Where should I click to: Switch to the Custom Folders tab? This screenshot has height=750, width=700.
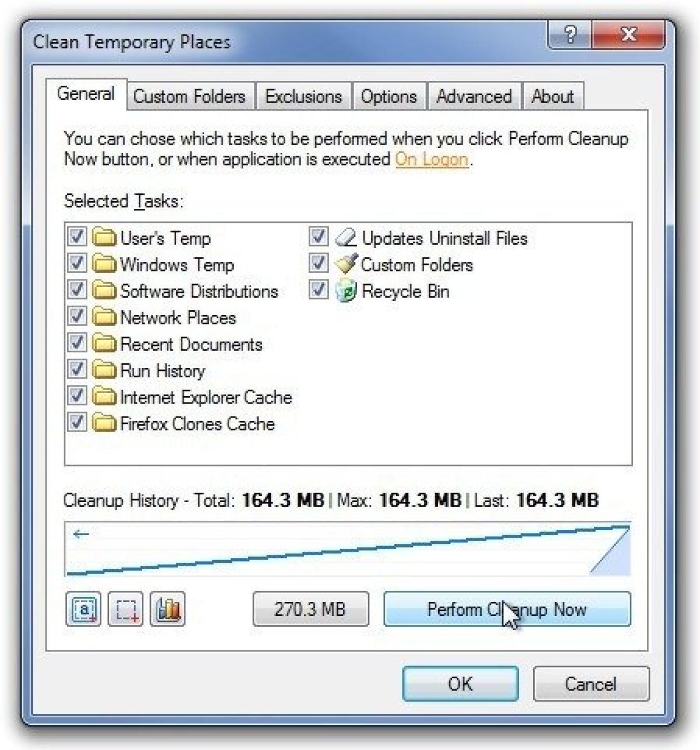(x=188, y=96)
